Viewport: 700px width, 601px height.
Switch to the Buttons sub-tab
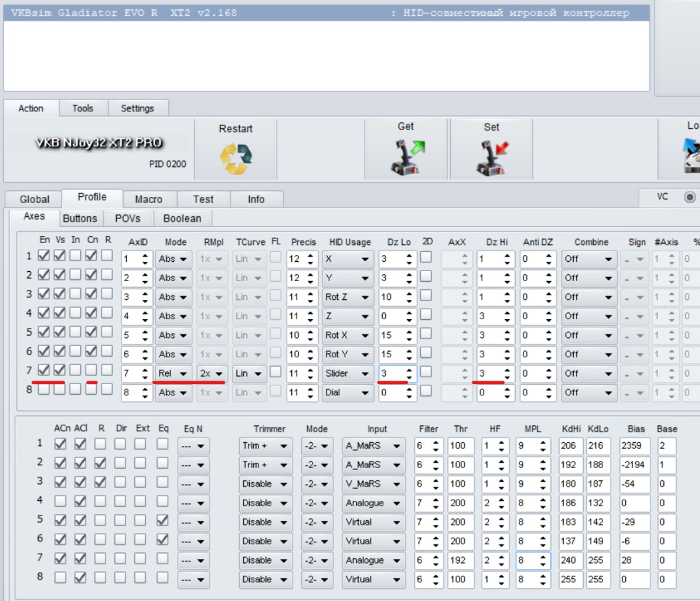click(80, 218)
